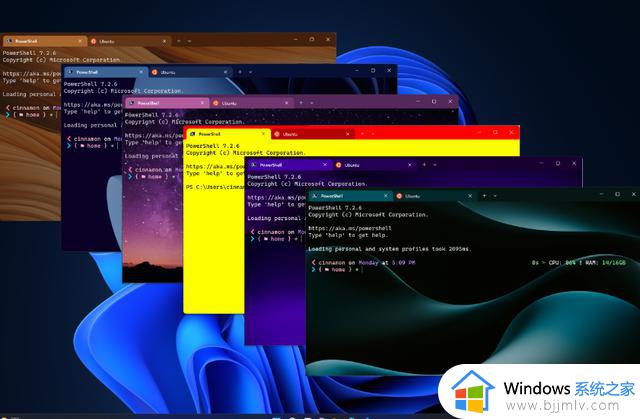
Task: Expand profile dropdown in yellow terminal window
Action: 373,133
